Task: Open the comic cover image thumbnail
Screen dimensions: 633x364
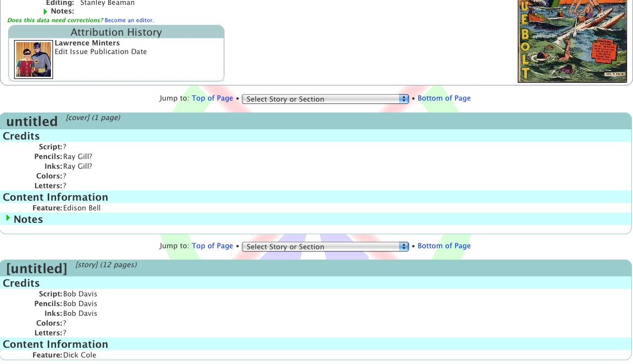Action: coord(572,41)
